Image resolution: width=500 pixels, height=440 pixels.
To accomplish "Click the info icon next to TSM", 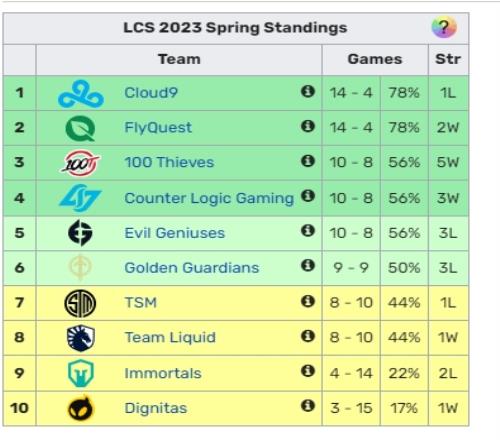I will 308,301.
